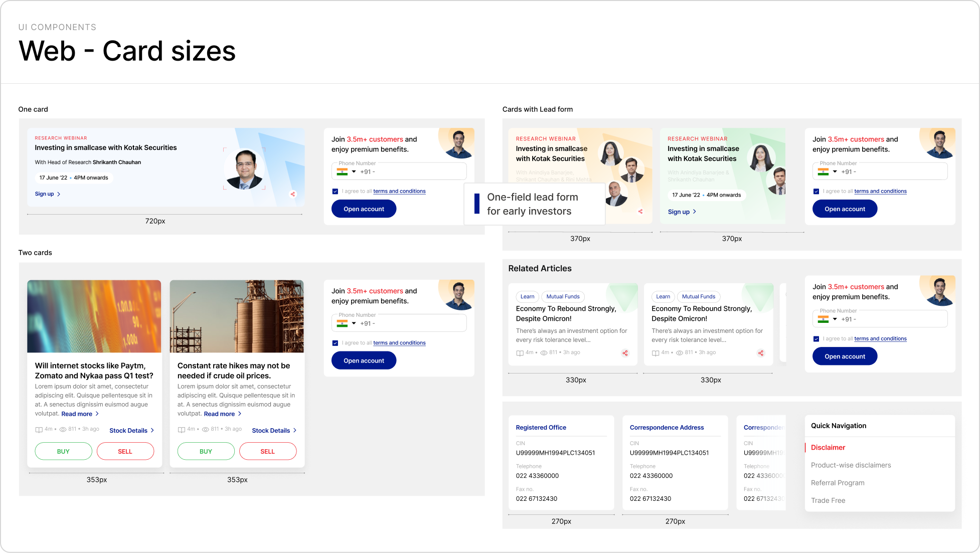Click share icon on the One card webinar banner
The image size is (980, 553).
pyautogui.click(x=293, y=194)
